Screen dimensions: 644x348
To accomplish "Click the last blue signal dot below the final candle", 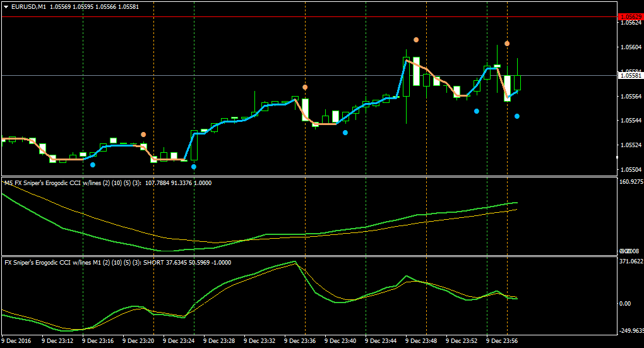I will point(517,116).
